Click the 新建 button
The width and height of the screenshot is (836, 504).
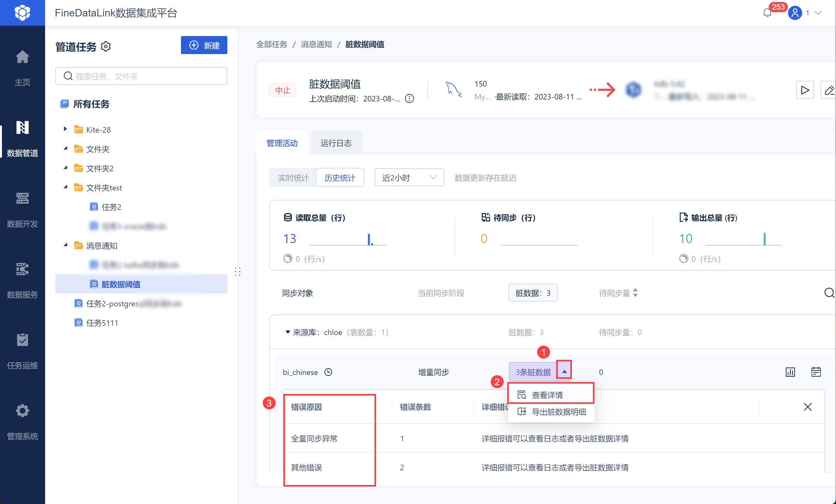204,45
